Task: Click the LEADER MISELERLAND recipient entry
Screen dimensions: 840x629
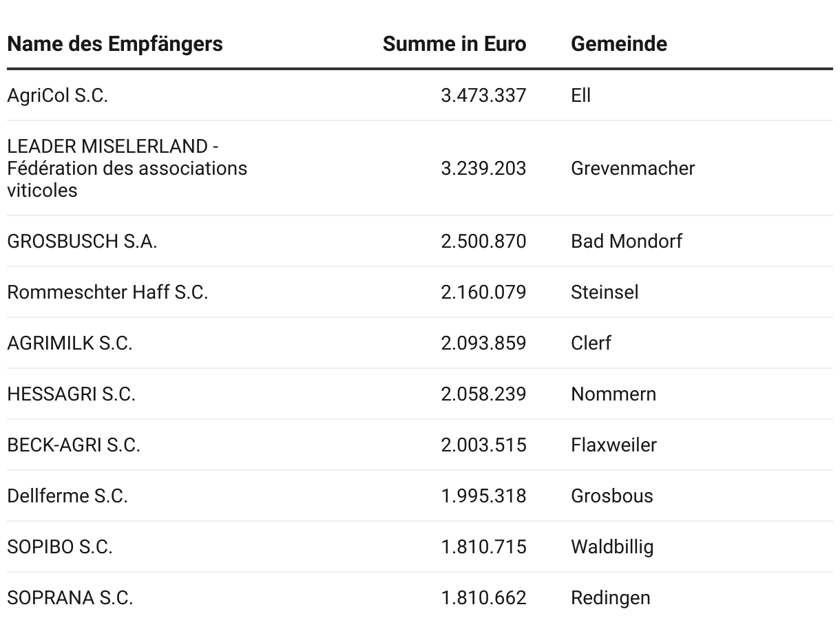Action: [x=127, y=169]
